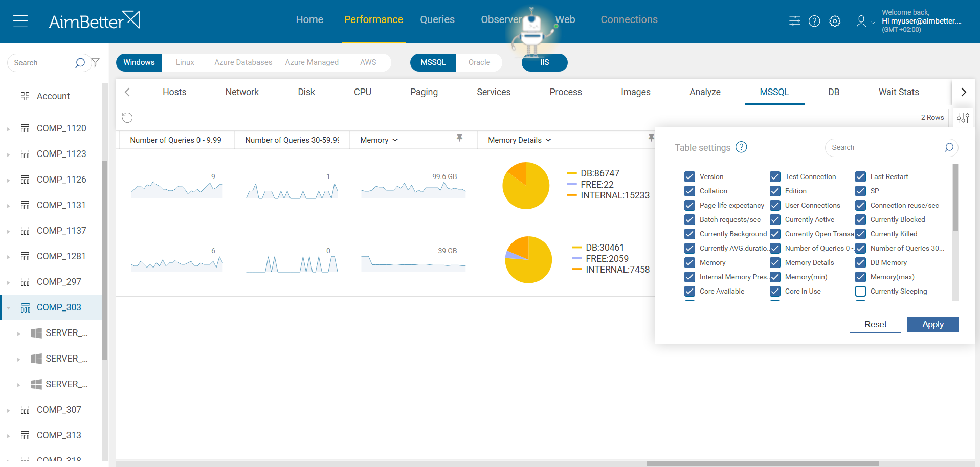Expand the COMP_1120 tree node
Viewport: 980px width, 467px height.
[8, 129]
